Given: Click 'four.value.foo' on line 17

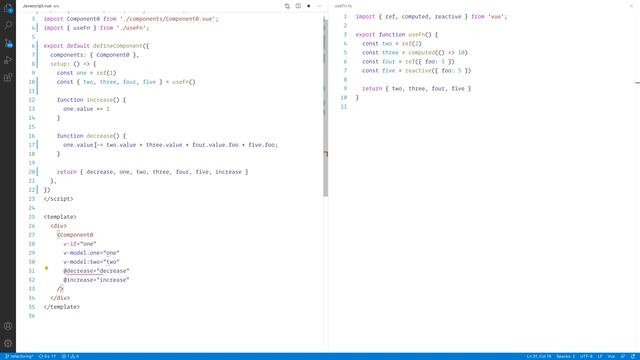Looking at the screenshot, I should coord(215,145).
